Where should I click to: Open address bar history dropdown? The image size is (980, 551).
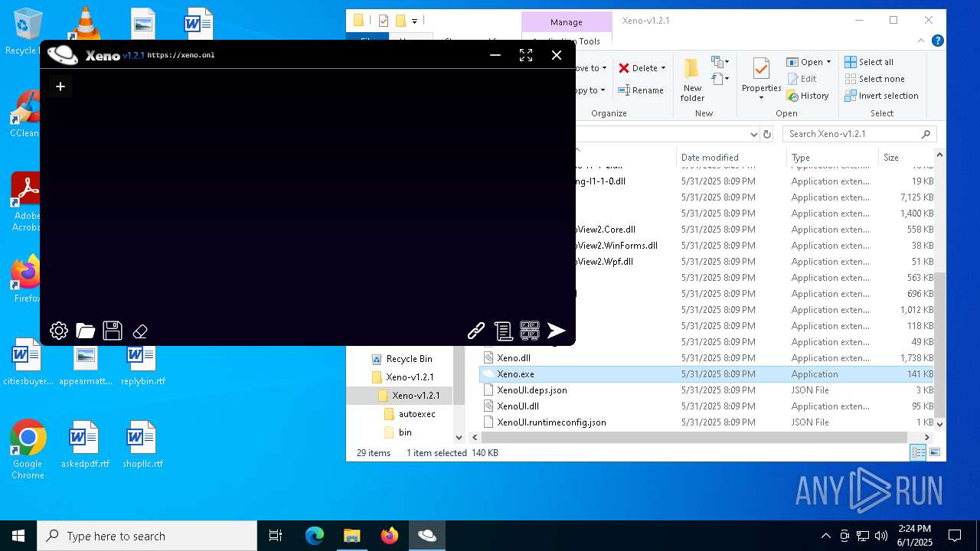pos(754,134)
